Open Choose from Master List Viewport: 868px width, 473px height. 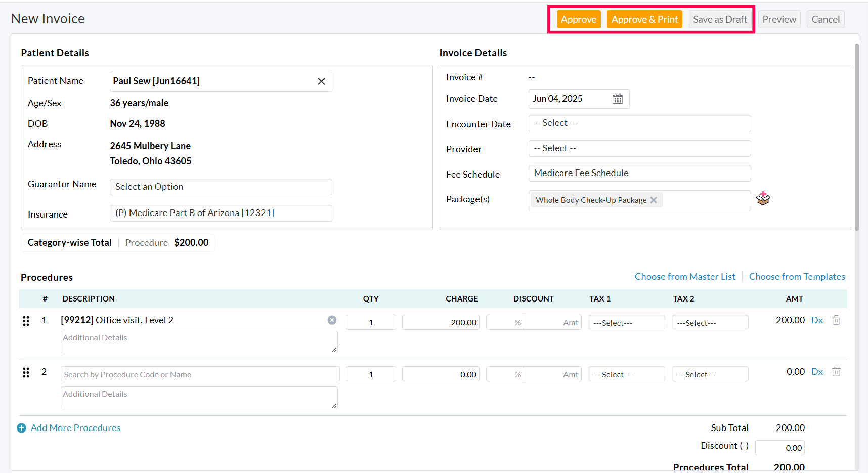click(x=685, y=277)
